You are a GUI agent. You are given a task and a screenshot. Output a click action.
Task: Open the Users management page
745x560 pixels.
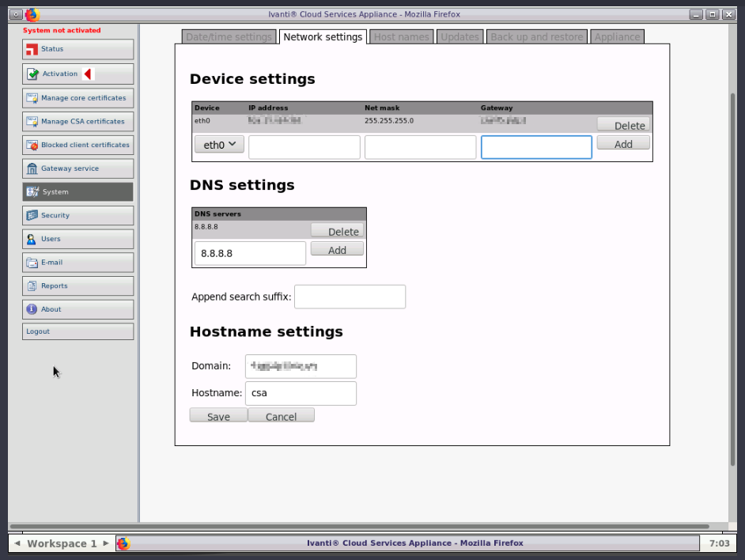coord(78,239)
